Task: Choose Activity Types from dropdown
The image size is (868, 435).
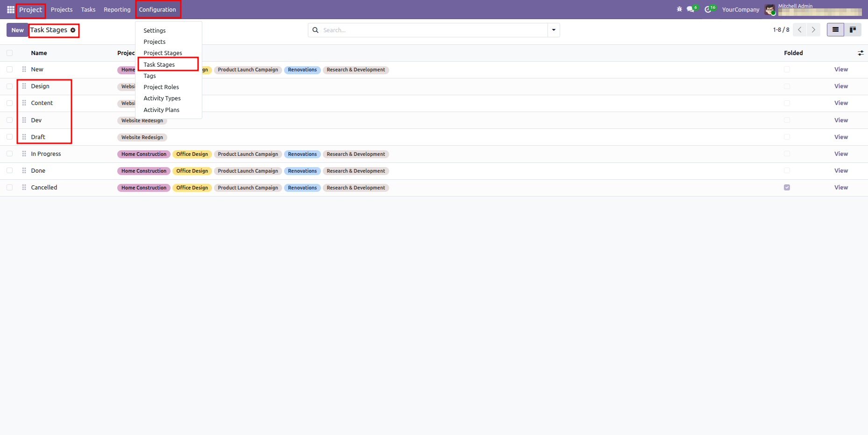Action: click(x=162, y=98)
